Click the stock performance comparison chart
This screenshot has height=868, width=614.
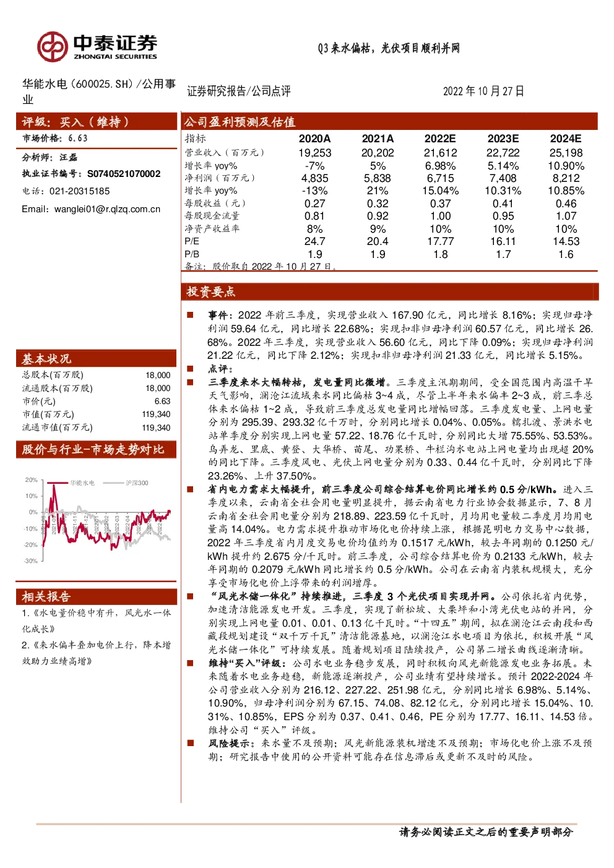click(97, 520)
